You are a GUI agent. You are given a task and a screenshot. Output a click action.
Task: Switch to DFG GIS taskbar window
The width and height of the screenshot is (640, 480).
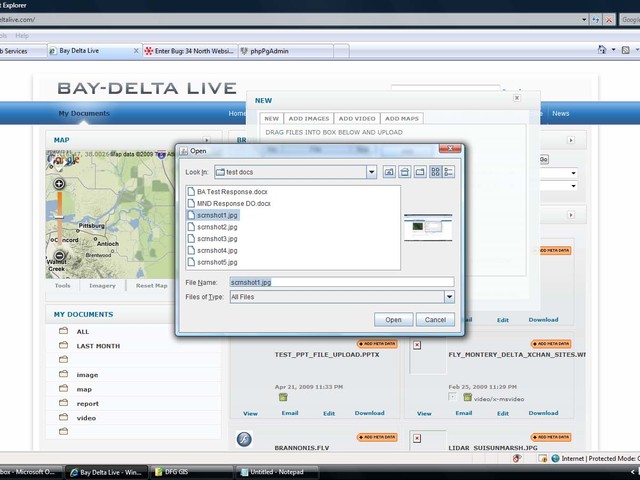click(x=192, y=472)
